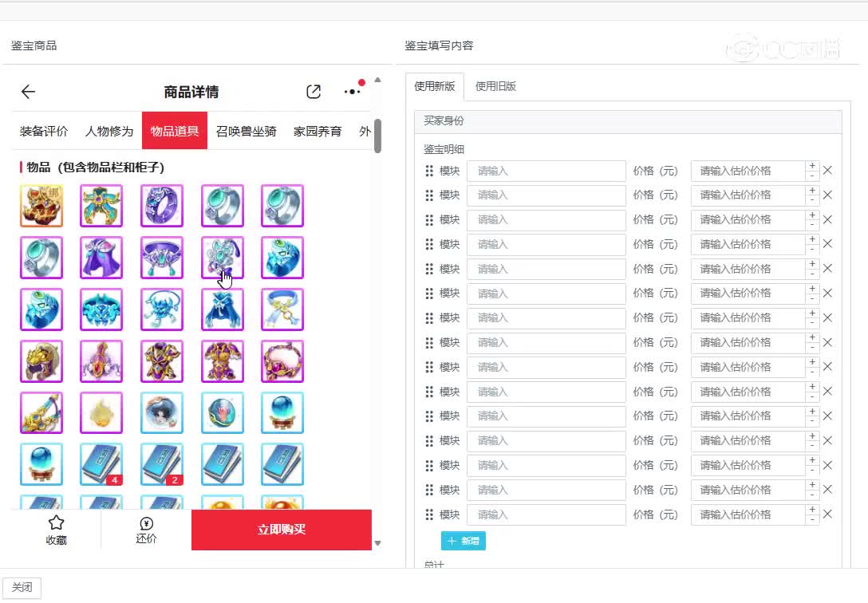Click the drag handle of the first 模块 row
The height and width of the screenshot is (603, 868).
click(428, 171)
